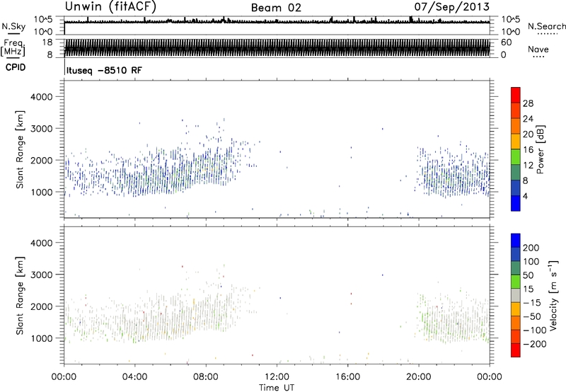The height and width of the screenshot is (392, 566).
Task: Click the Velocity [m s-1] colorbar label
Action: (x=553, y=295)
